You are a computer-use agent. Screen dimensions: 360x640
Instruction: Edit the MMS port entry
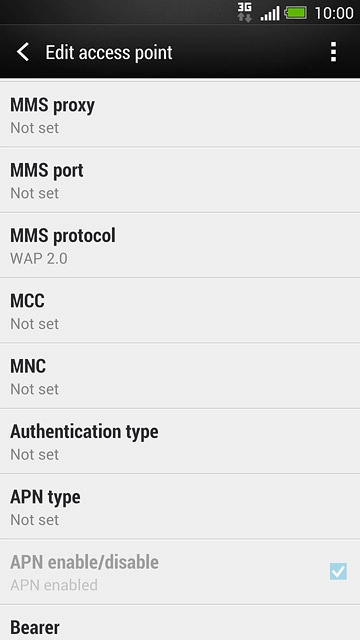(180, 180)
